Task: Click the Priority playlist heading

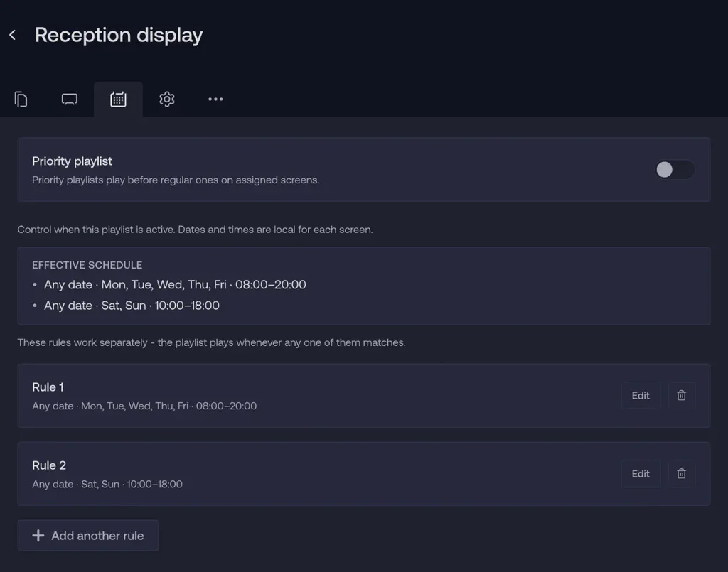Action: pos(72,161)
